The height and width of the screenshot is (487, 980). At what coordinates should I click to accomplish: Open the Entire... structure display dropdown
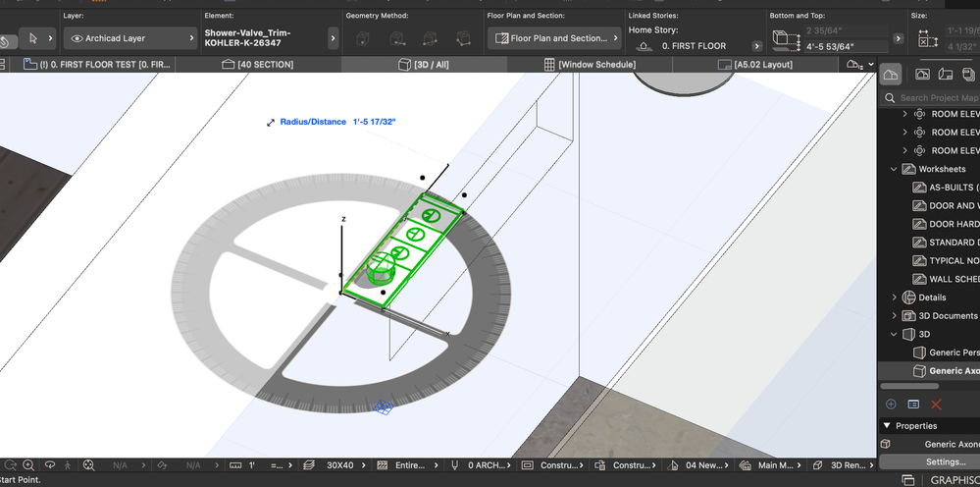point(409,465)
